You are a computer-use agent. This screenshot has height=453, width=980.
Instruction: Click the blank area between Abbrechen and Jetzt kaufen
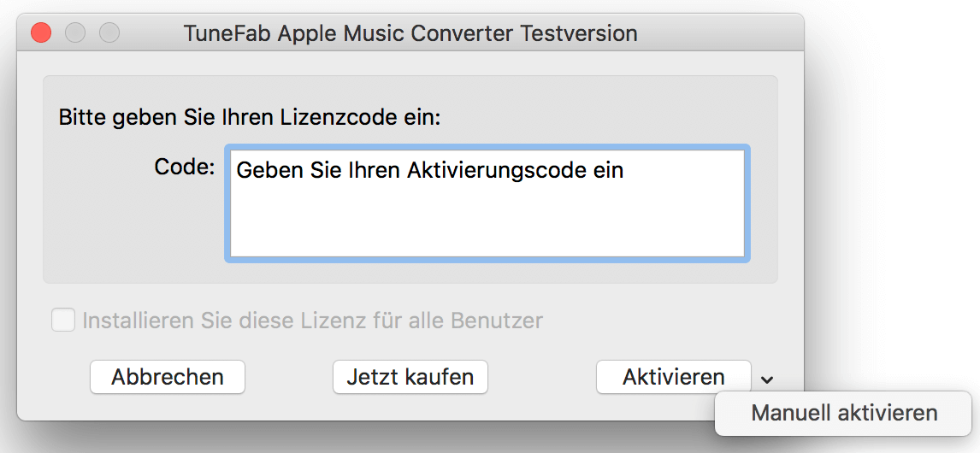[289, 377]
